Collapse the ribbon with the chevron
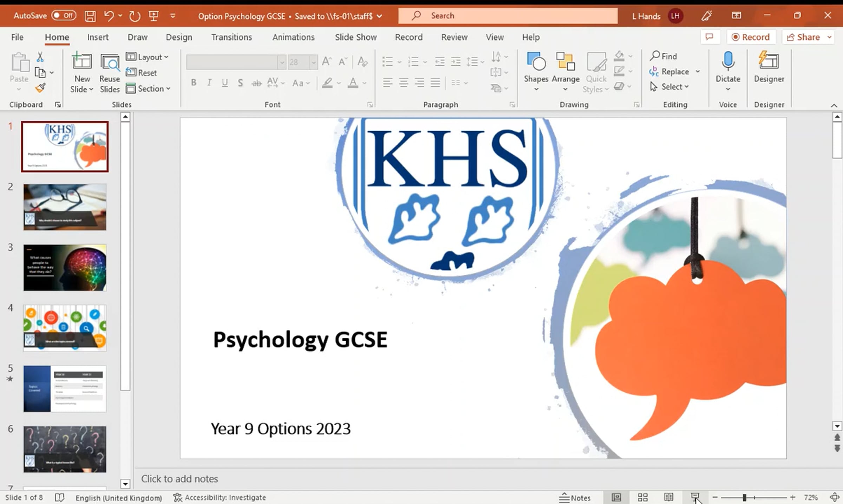Screen dimensions: 843x504 (834, 105)
